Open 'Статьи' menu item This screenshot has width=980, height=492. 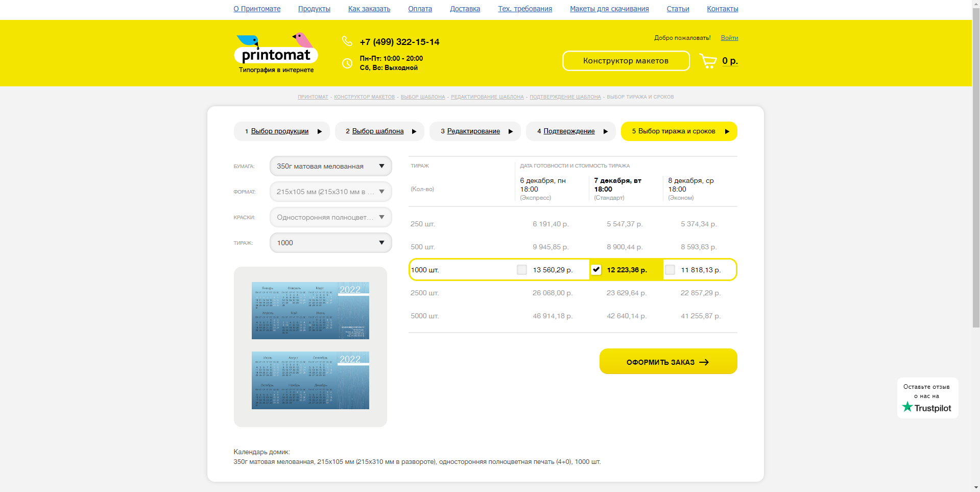tap(678, 9)
